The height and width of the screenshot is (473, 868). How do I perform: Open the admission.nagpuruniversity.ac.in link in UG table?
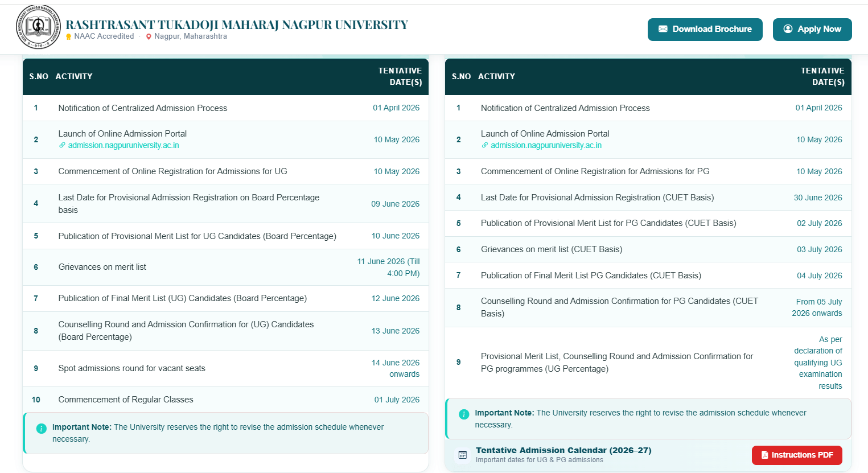[124, 146]
